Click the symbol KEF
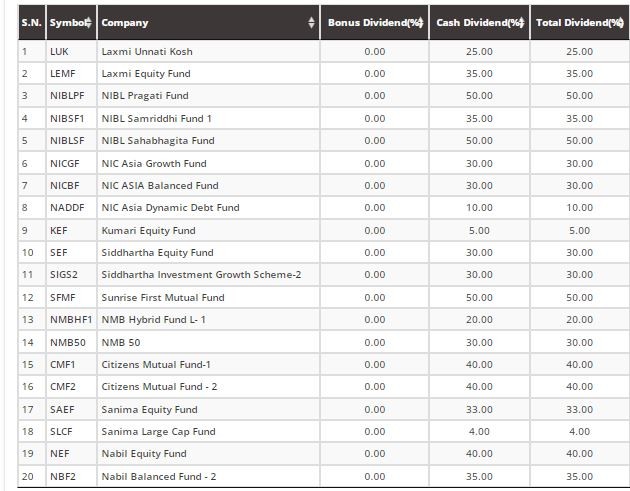 [59, 231]
